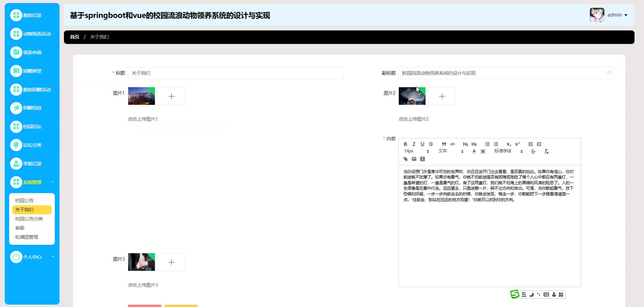Increase indent in the editor
The image size is (644, 307).
coord(539,144)
